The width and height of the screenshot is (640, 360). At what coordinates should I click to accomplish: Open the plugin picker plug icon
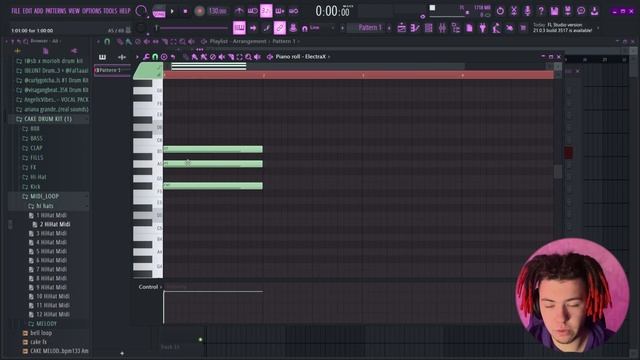(483, 28)
